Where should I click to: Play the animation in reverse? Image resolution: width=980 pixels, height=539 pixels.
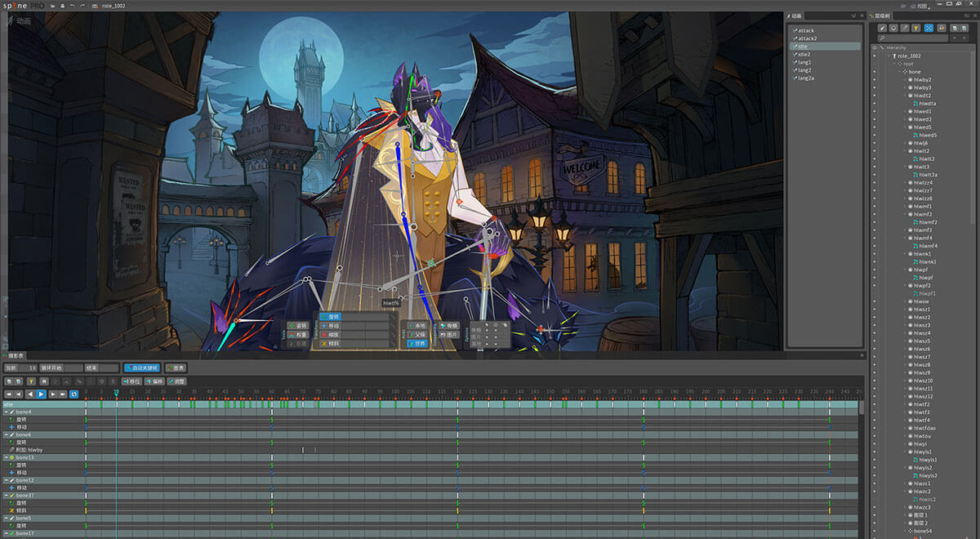[x=30, y=394]
